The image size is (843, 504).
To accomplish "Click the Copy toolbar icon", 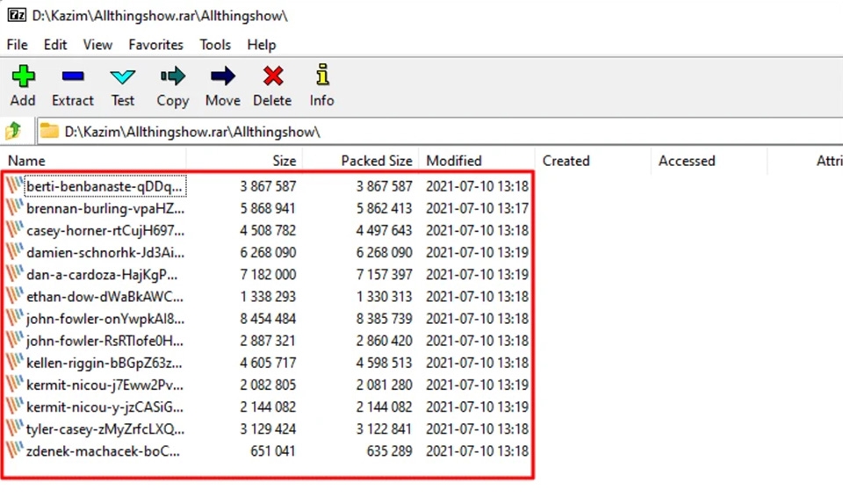I will coord(173,76).
